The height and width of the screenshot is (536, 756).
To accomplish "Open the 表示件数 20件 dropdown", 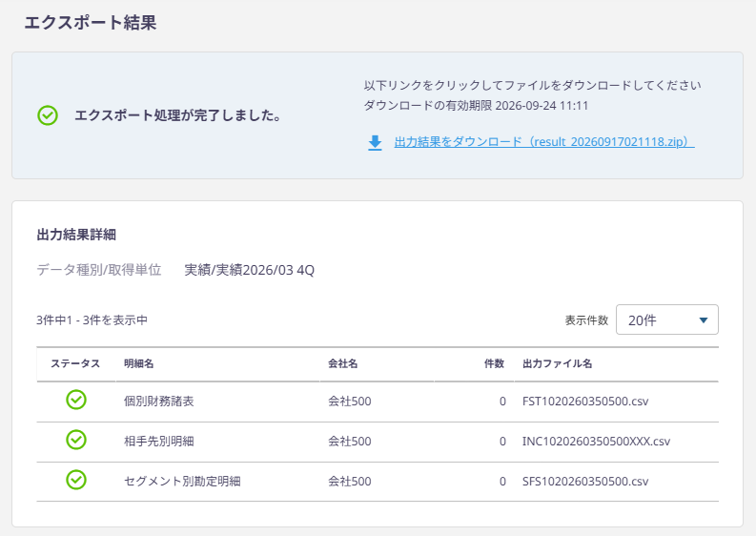I will pyautogui.click(x=666, y=320).
